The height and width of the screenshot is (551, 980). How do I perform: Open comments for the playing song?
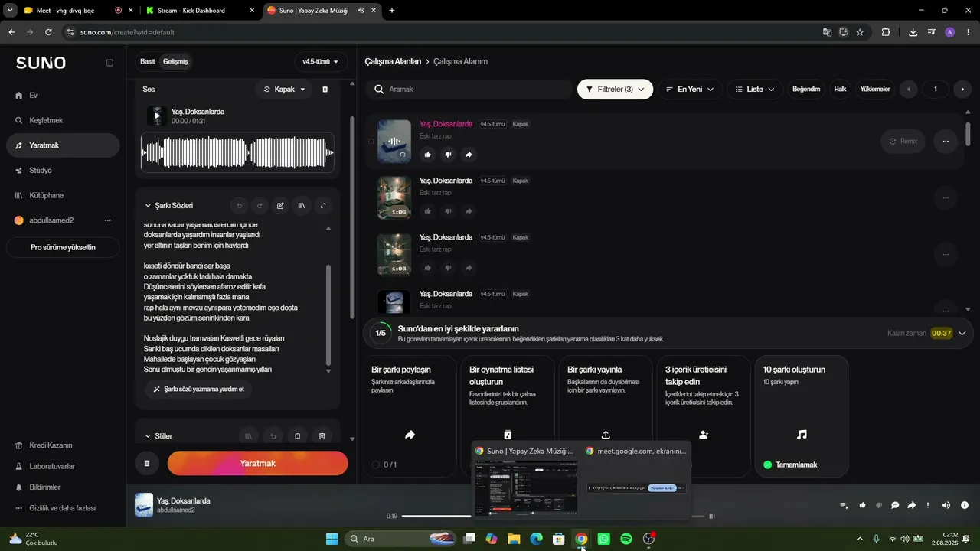[x=895, y=505]
